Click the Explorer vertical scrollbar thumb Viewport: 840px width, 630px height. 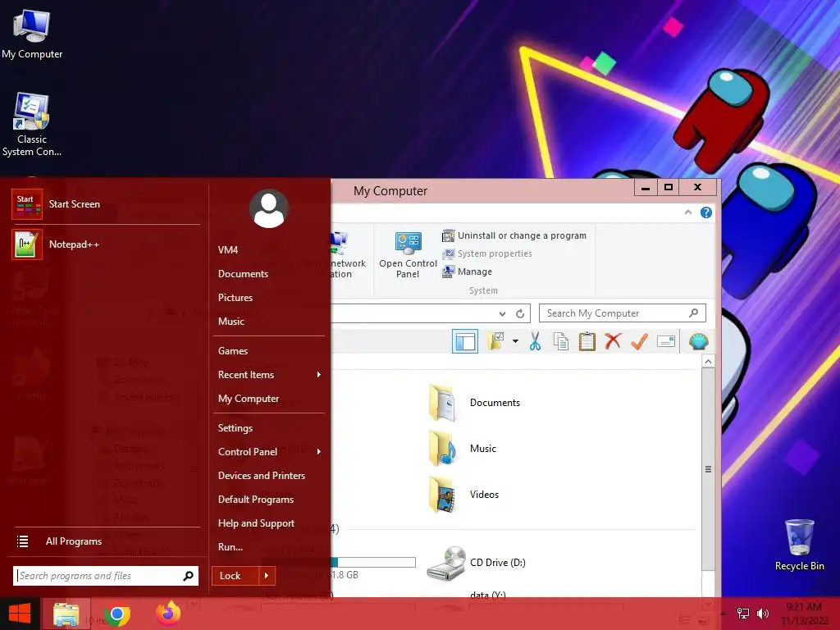(708, 469)
